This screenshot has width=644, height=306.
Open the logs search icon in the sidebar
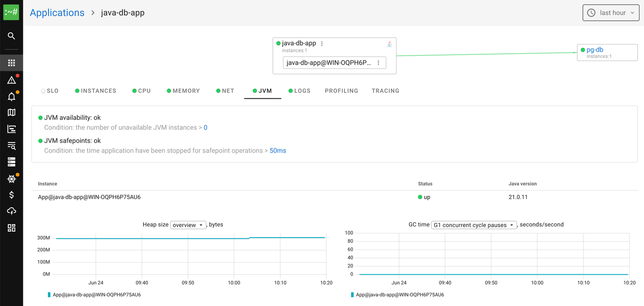[11, 146]
